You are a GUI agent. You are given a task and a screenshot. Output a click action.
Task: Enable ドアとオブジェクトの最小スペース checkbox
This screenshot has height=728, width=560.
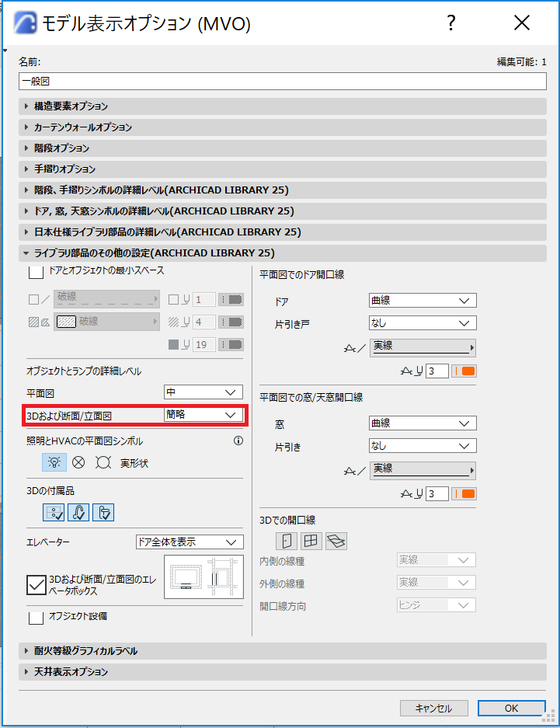tap(36, 271)
